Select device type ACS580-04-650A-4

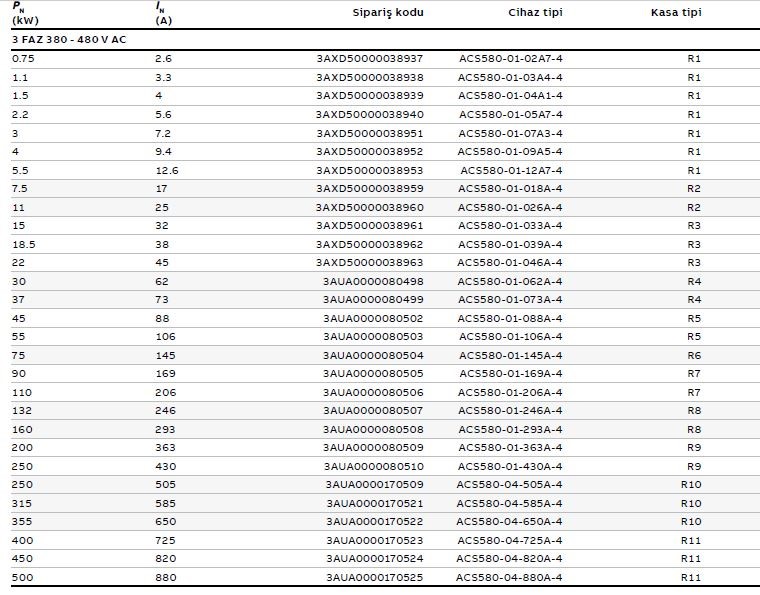pos(509,522)
